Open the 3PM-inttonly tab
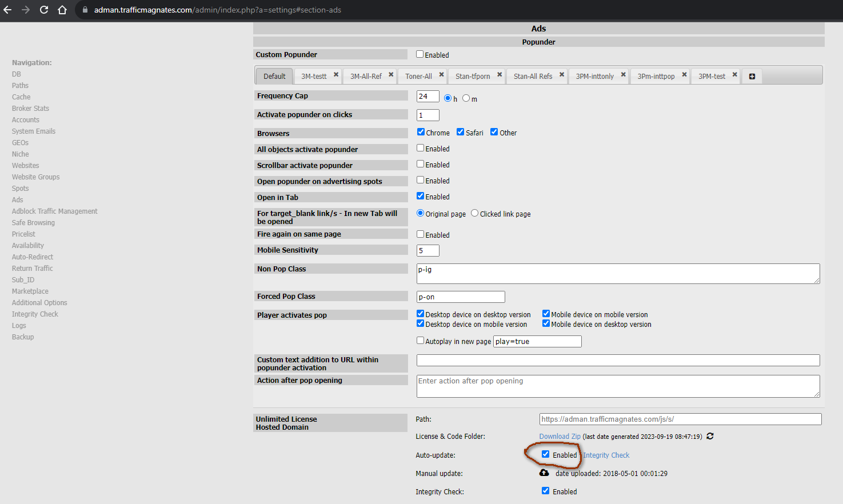This screenshot has width=843, height=504. (x=594, y=77)
